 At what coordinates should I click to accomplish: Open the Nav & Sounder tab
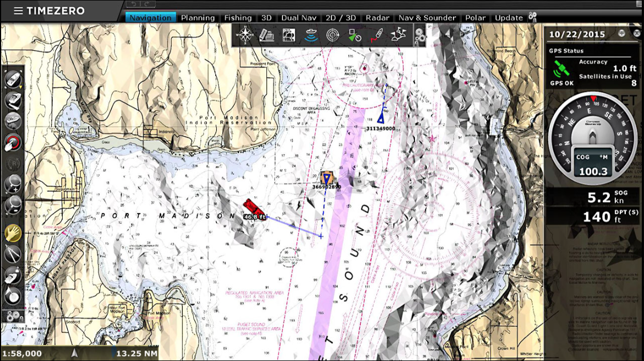pos(427,18)
